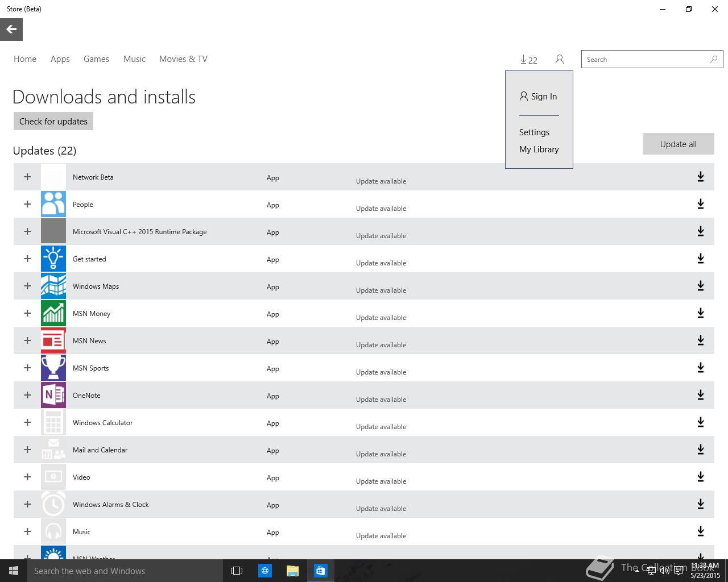
Task: Switch to the Apps tab
Action: (x=60, y=59)
